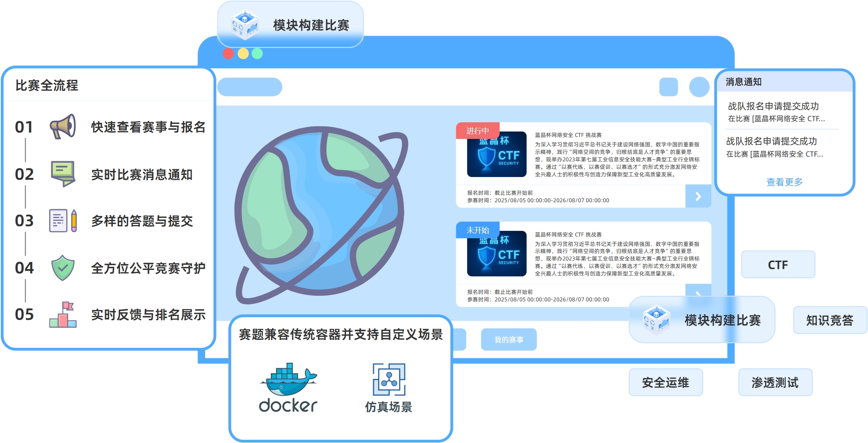Select the CTF category tag
Image resolution: width=868 pixels, height=443 pixels.
(x=777, y=264)
